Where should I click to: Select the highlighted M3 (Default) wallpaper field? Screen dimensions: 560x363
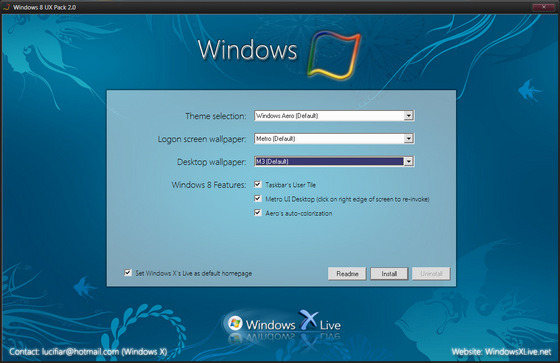(334, 161)
